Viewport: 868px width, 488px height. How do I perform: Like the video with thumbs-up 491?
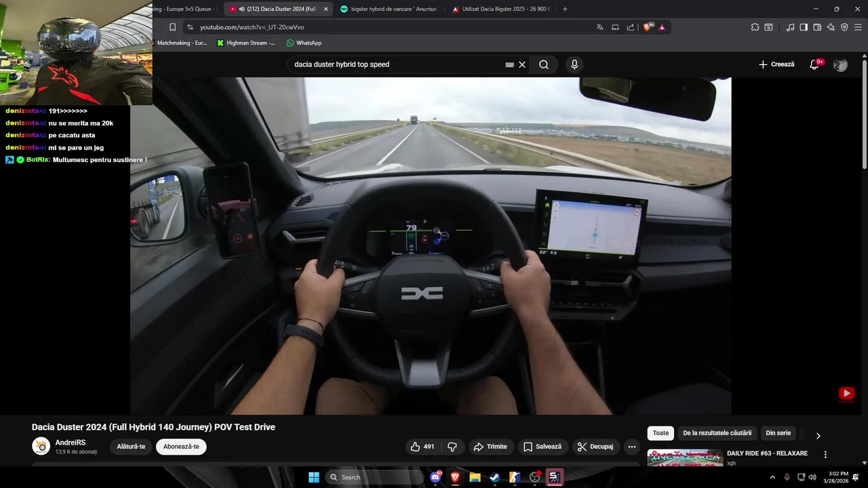(422, 447)
